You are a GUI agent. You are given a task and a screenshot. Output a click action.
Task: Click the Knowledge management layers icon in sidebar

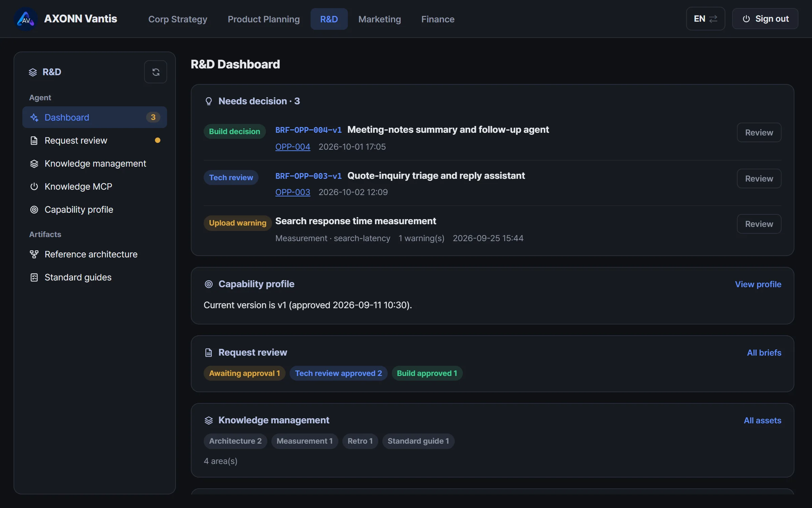34,164
